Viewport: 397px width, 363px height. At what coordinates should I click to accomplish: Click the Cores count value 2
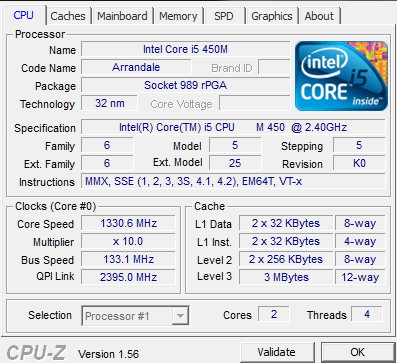tap(274, 314)
